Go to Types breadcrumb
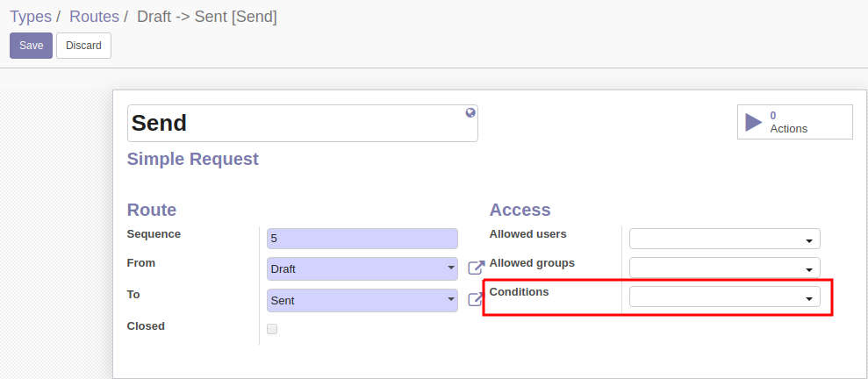This screenshot has width=868, height=379. point(31,17)
